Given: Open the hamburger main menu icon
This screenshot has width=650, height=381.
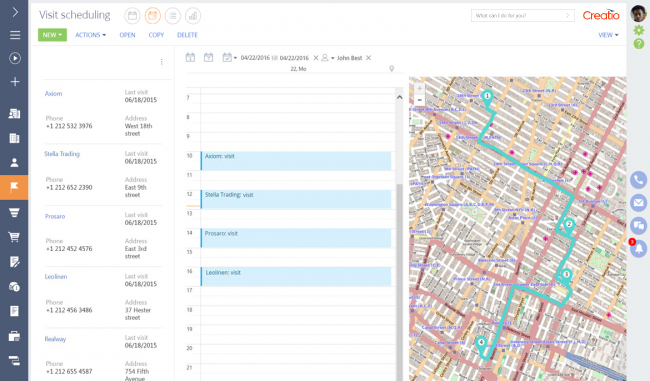Looking at the screenshot, I should coord(15,35).
